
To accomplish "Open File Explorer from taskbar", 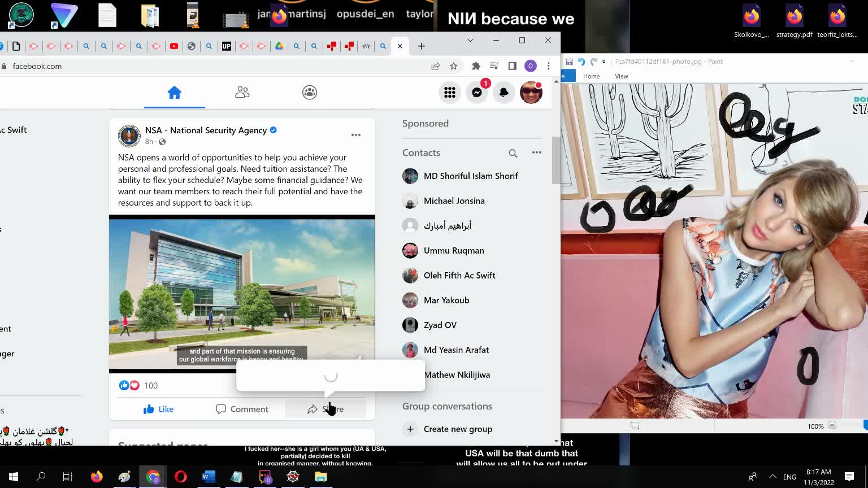I will [320, 477].
